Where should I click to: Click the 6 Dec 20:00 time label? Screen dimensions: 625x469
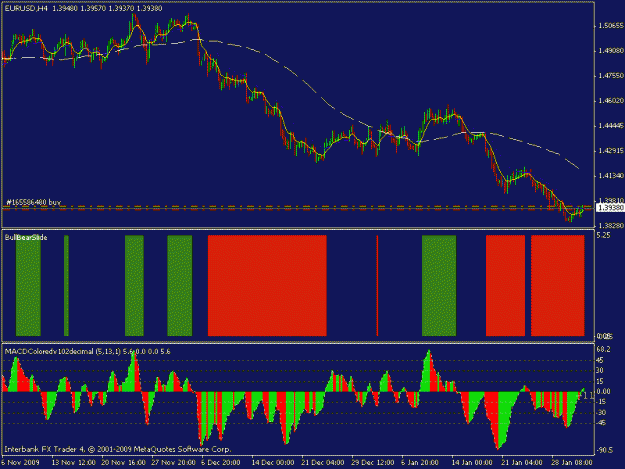pyautogui.click(x=220, y=463)
